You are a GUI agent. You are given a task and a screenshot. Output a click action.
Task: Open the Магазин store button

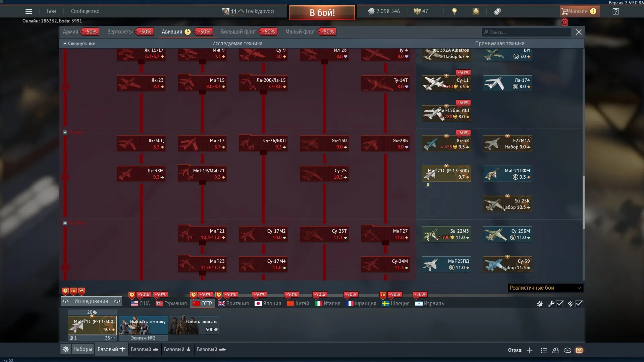coord(580,11)
